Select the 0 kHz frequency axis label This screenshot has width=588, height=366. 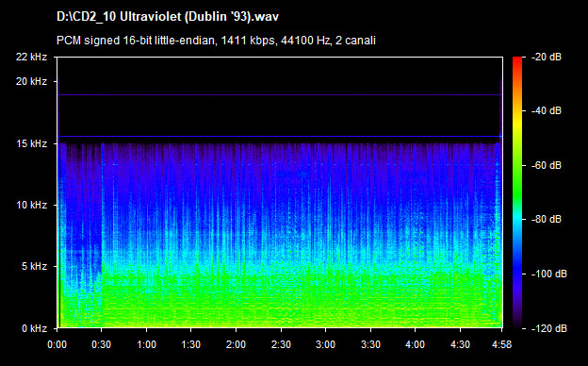[x=34, y=328]
